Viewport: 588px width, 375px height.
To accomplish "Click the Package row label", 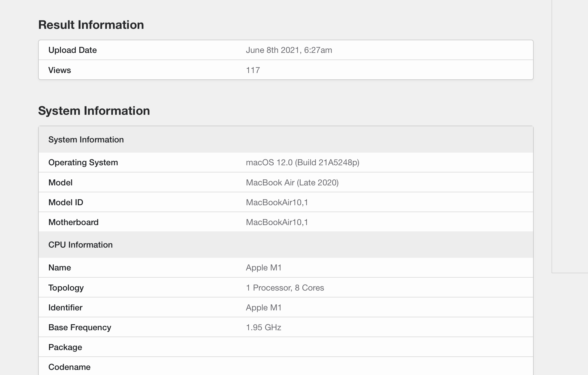I will (x=65, y=347).
